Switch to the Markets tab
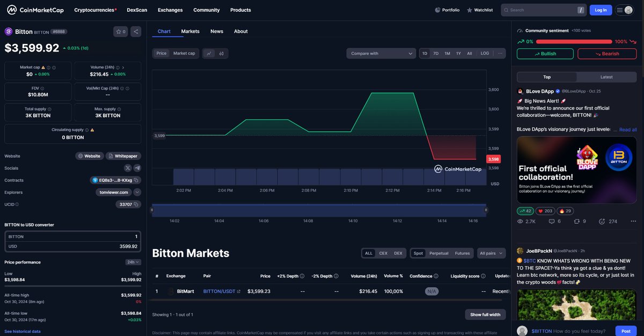The width and height of the screenshot is (644, 336). 190,31
